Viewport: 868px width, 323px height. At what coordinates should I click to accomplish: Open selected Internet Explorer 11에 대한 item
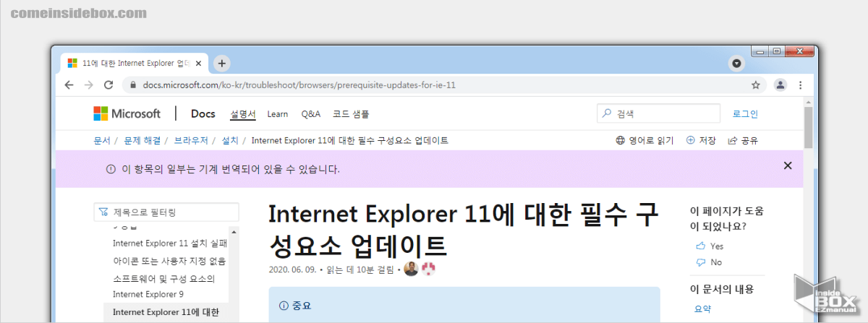(x=166, y=312)
